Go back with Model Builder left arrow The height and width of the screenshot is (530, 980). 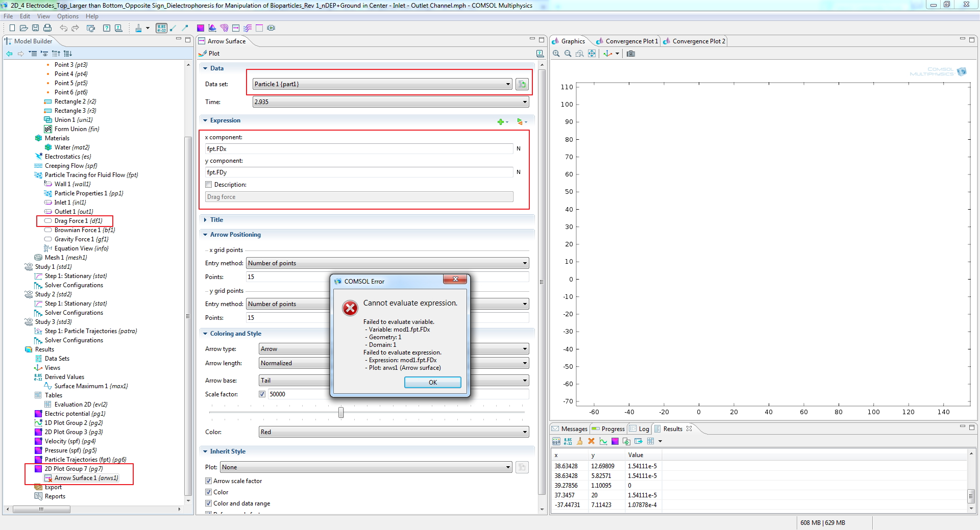pos(9,54)
